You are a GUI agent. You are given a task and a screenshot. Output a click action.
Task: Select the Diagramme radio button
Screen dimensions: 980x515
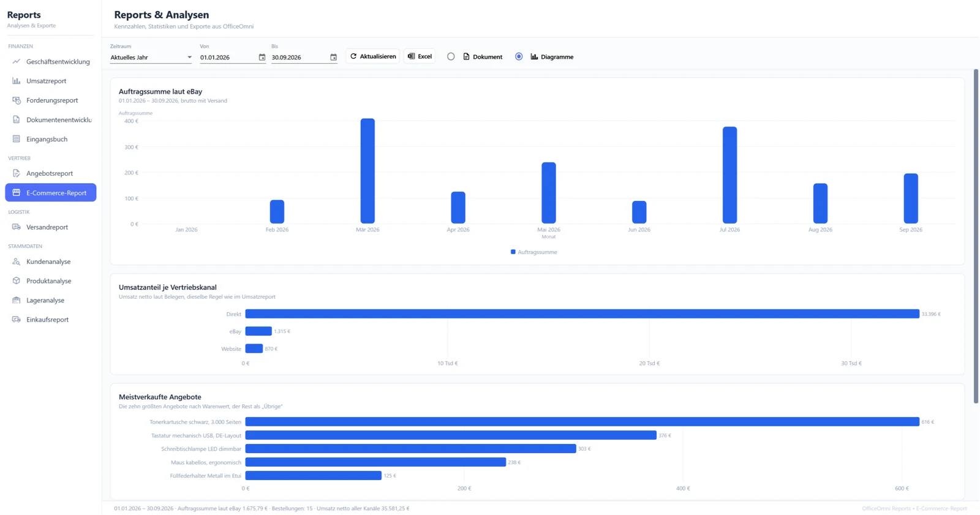click(519, 56)
